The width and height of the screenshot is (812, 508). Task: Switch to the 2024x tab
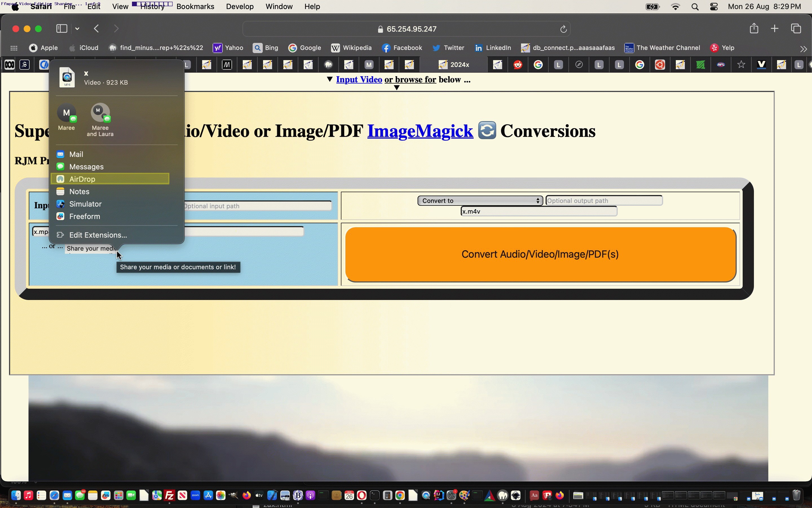click(454, 65)
